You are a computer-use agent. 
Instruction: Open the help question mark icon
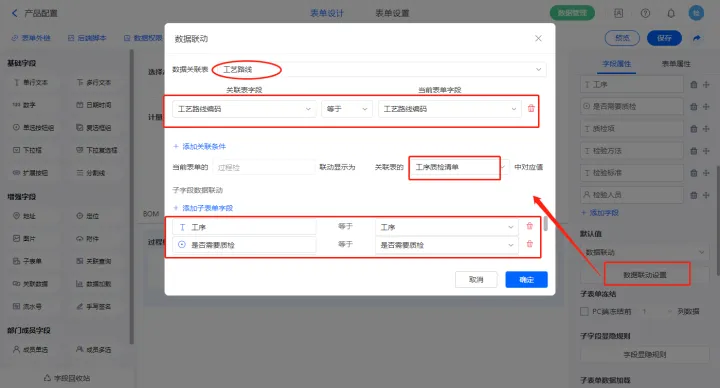(x=645, y=13)
